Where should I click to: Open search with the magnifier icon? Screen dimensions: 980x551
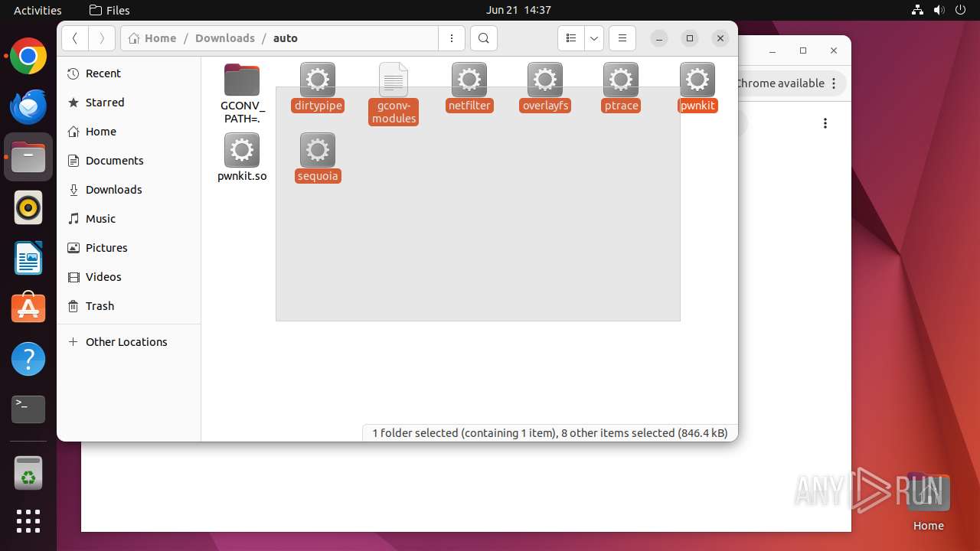tap(483, 38)
